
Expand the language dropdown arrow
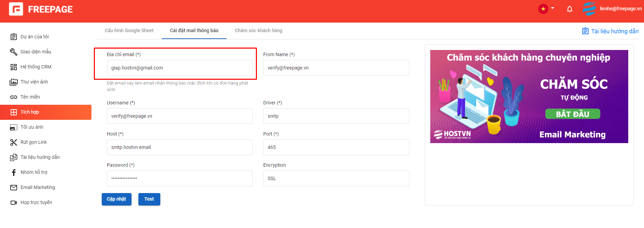[x=553, y=8]
